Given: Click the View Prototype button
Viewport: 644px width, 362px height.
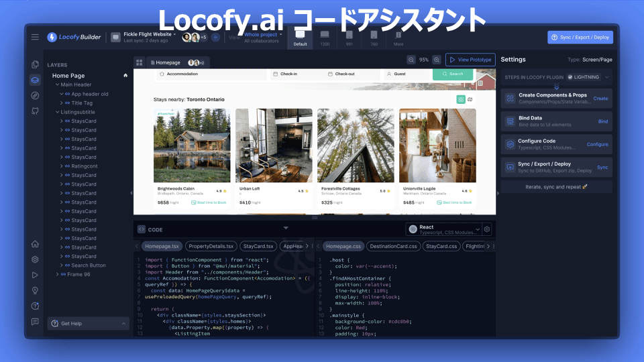Looking at the screenshot, I should [x=470, y=60].
